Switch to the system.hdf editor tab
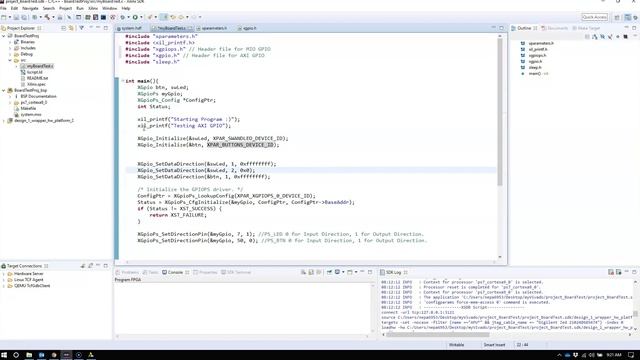Viewport: 640px width, 360px height. (x=131, y=28)
